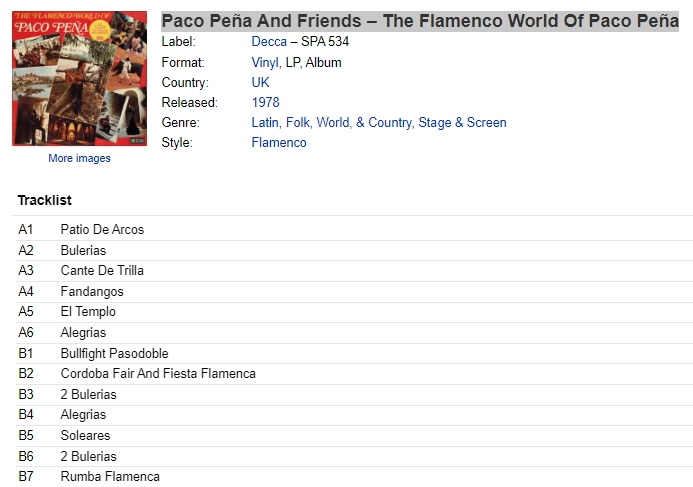Select Cordoba Fair And Fiesta Flamenca track
This screenshot has width=693, height=487.
click(x=354, y=374)
